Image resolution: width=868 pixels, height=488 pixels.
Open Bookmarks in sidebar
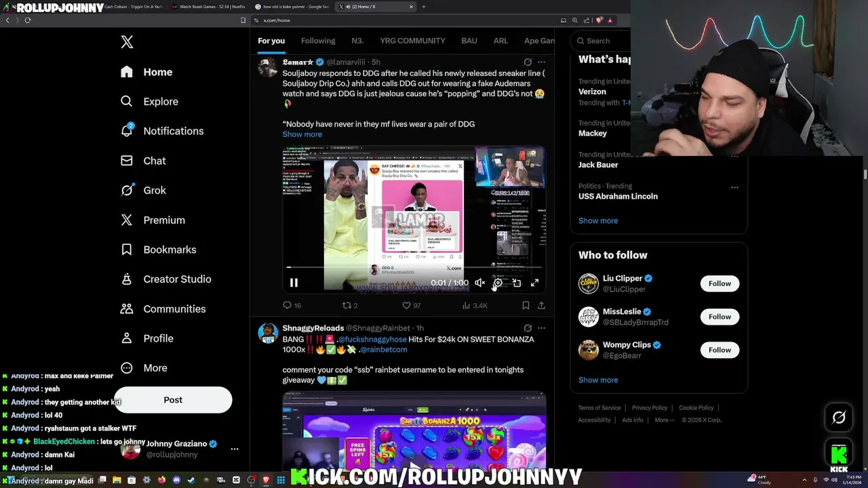[x=158, y=249]
